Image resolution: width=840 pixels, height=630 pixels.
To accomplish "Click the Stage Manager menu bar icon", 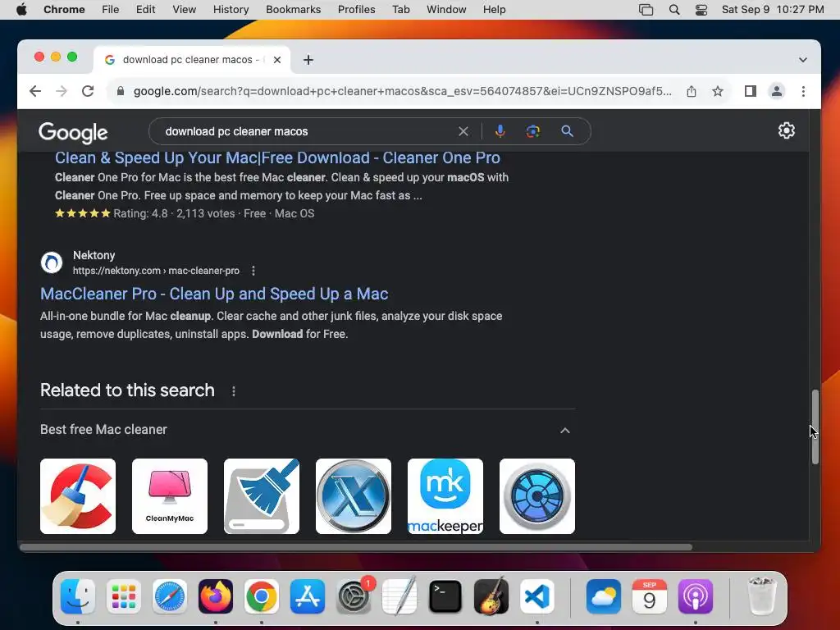I will [646, 10].
